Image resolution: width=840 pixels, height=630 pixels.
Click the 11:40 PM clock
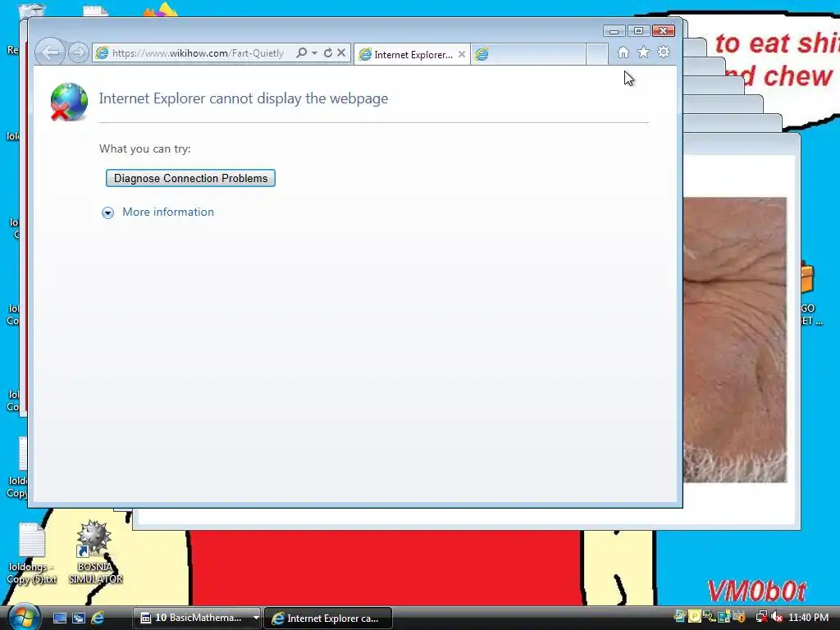808,618
